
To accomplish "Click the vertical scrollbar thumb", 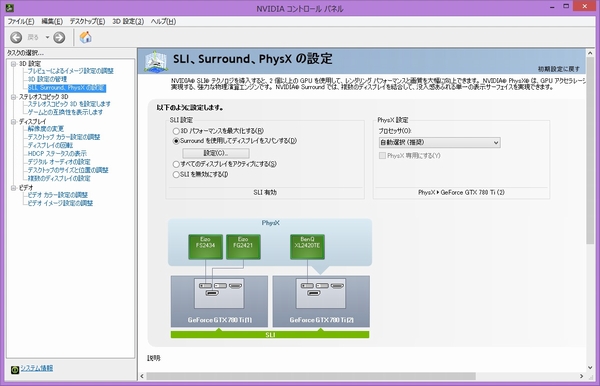I will [x=590, y=151].
